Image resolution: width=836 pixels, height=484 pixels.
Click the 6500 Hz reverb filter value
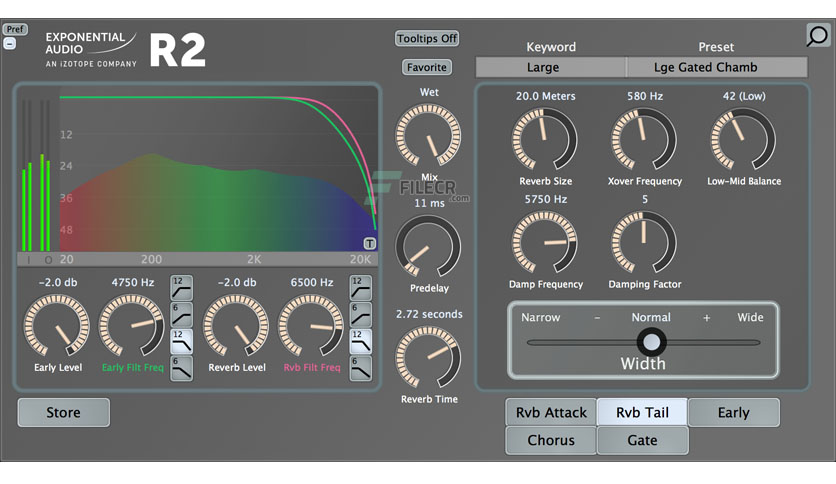pos(312,282)
